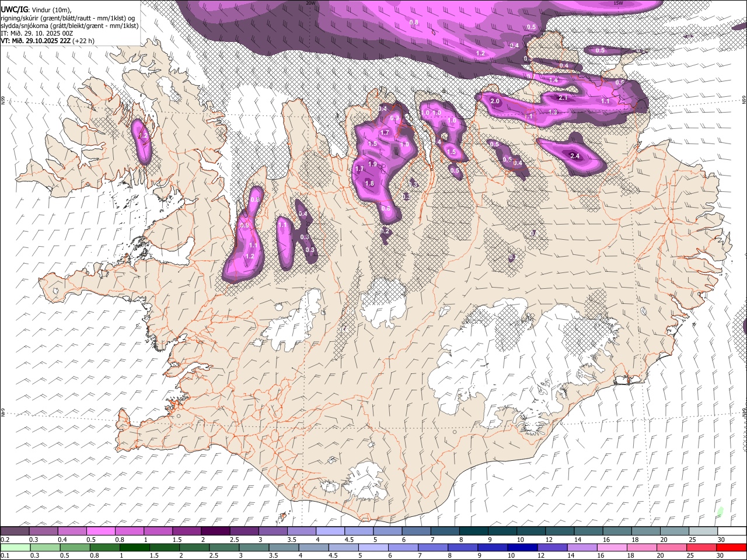This screenshot has height=560, width=747.
Task: Select the light pink lower swatch for 16–18
Action: (612, 547)
